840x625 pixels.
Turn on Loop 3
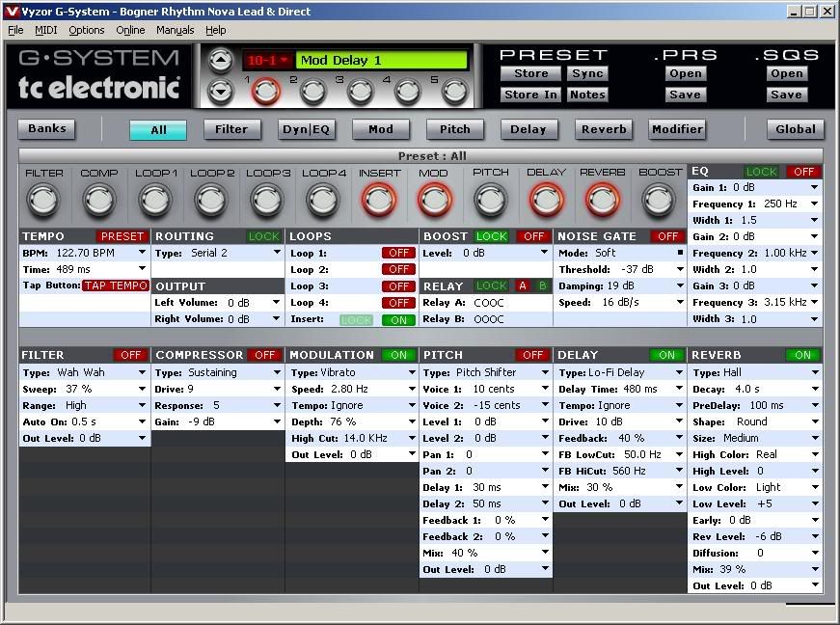(x=398, y=286)
